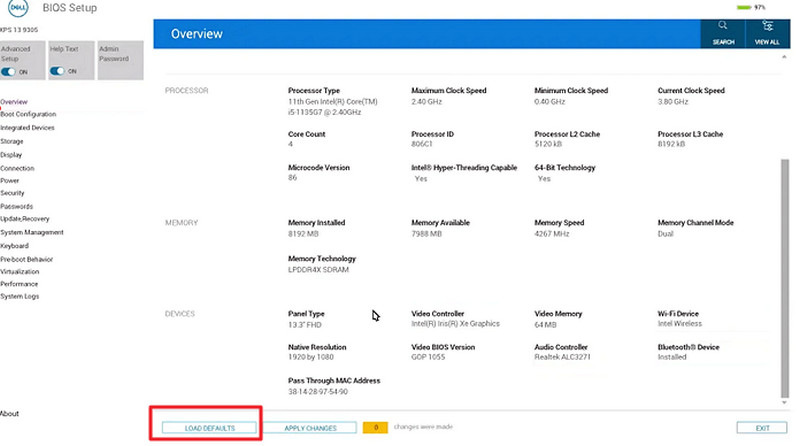Click the Memory Available 7988 MB value
Screen dimensions: 800x446
pos(427,234)
